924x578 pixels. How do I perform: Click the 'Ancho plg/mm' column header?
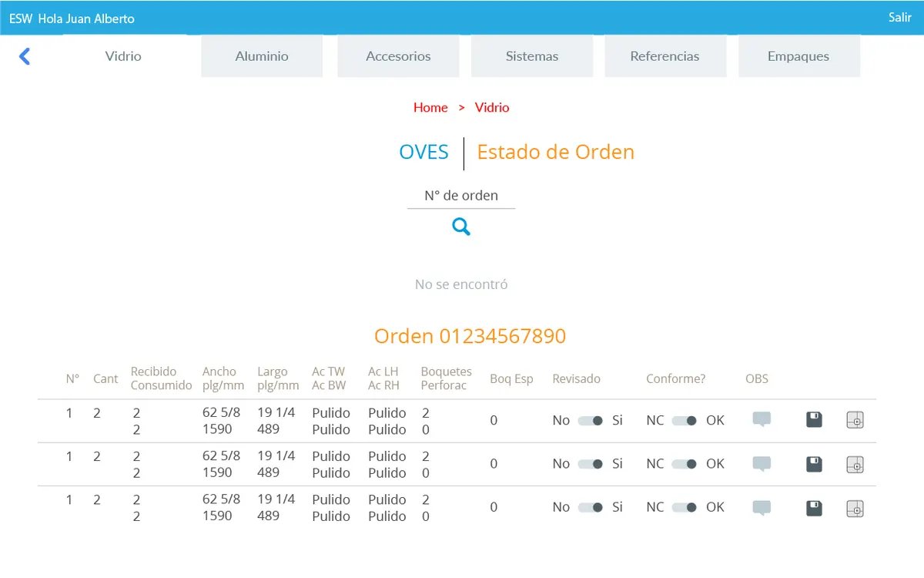point(223,378)
